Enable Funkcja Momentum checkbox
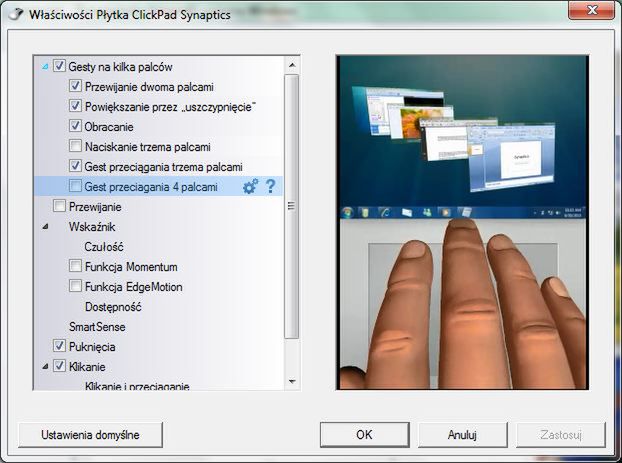Viewport: 622px width, 463px height. point(75,266)
